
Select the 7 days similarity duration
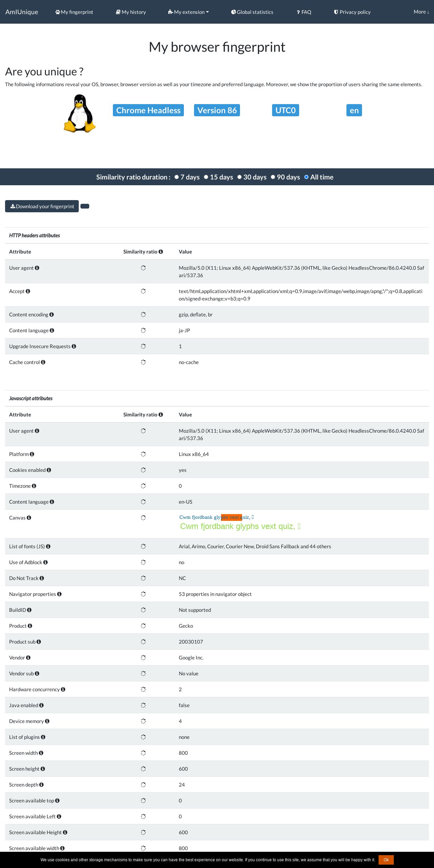176,177
